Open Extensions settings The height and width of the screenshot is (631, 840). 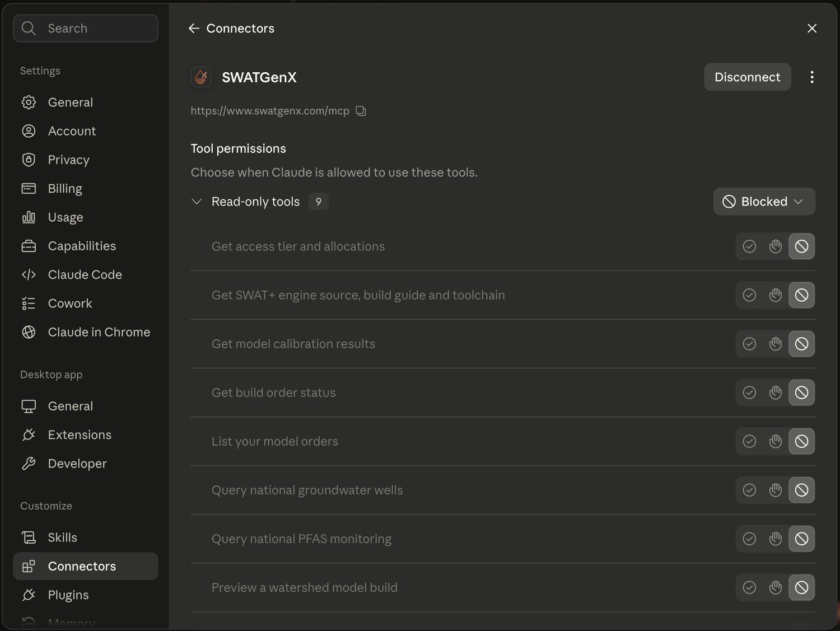pyautogui.click(x=86, y=434)
